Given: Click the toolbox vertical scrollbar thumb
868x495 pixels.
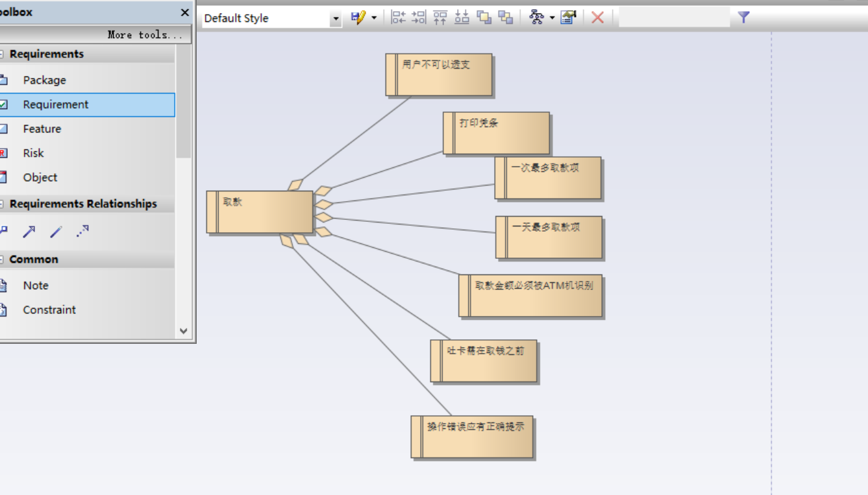Looking at the screenshot, I should tap(183, 101).
